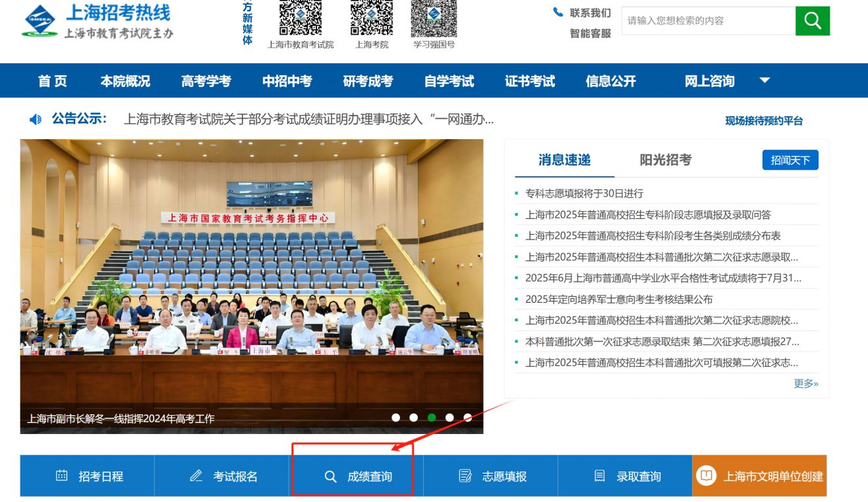Click the 考试报名 pencil icon
The image size is (868, 502).
pyautogui.click(x=196, y=476)
